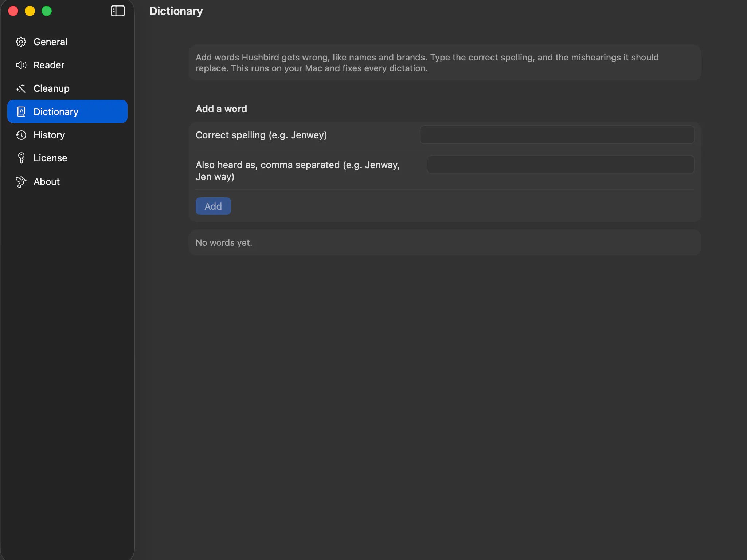Click the "No words yet." text
This screenshot has width=747, height=560.
(x=224, y=242)
